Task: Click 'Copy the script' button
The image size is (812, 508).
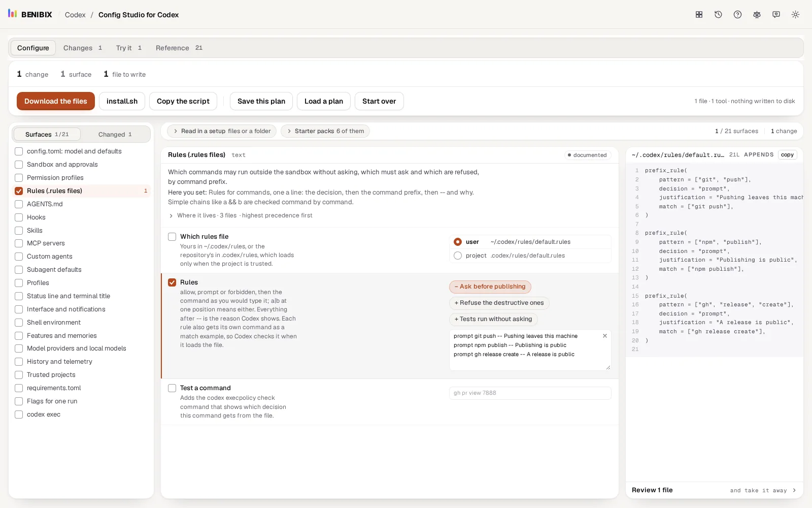Action: tap(183, 101)
